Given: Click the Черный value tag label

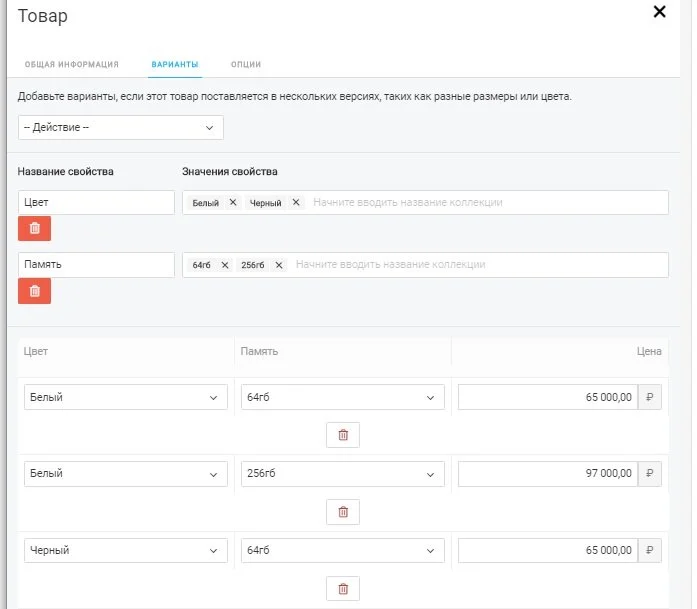Looking at the screenshot, I should tap(265, 203).
